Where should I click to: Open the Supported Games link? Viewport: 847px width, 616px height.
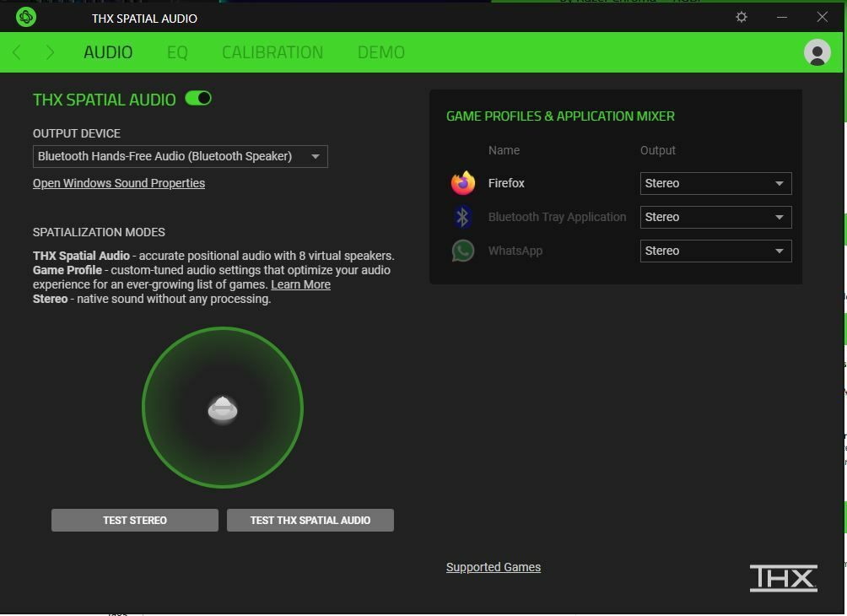[494, 567]
